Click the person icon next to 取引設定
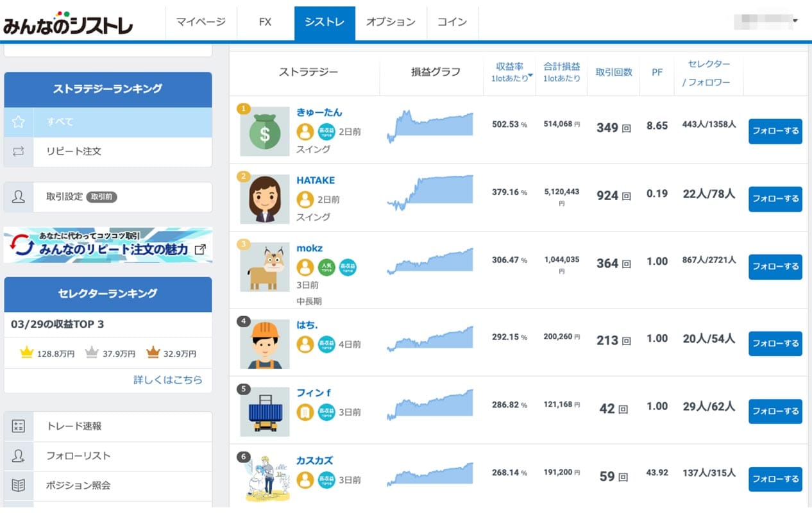This screenshot has width=812, height=517. [x=18, y=197]
